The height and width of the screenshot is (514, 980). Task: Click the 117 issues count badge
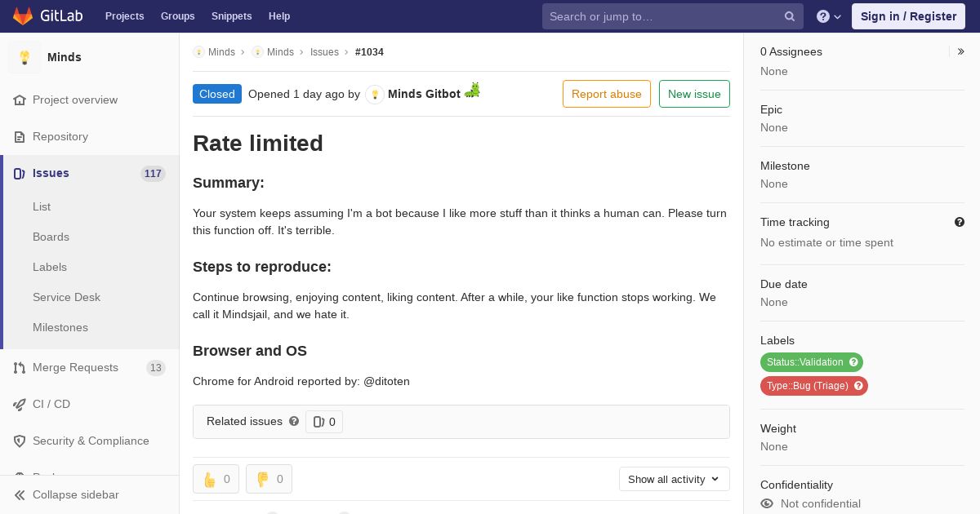point(153,174)
